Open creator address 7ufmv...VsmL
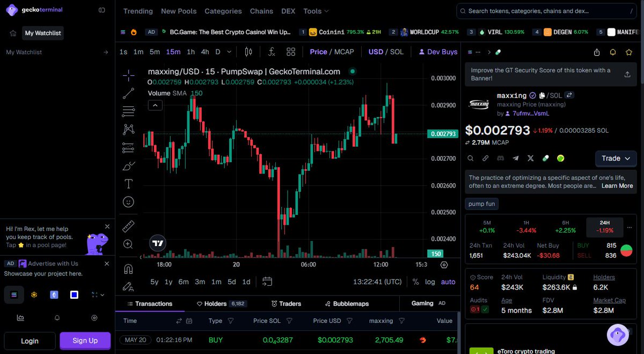The height and width of the screenshot is (354, 644). pyautogui.click(x=531, y=113)
